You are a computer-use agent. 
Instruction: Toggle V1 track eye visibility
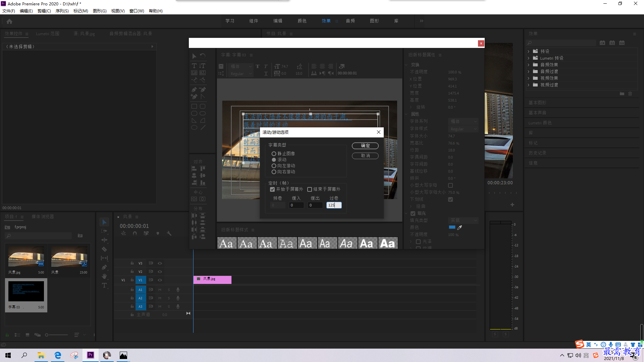tap(160, 280)
